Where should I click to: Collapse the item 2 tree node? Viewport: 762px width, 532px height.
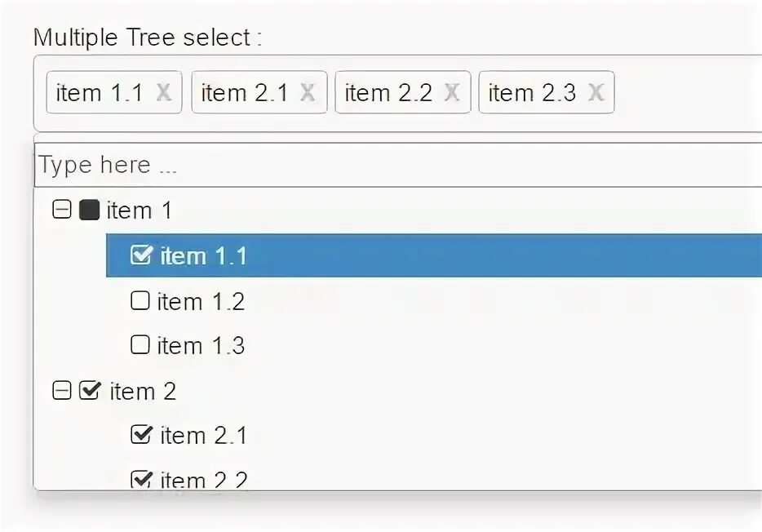click(x=61, y=392)
